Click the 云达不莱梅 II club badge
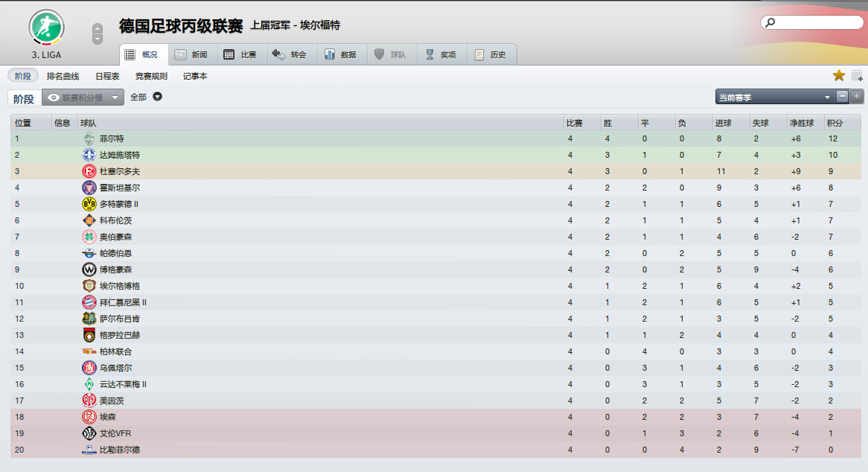This screenshot has width=868, height=472. tap(89, 384)
